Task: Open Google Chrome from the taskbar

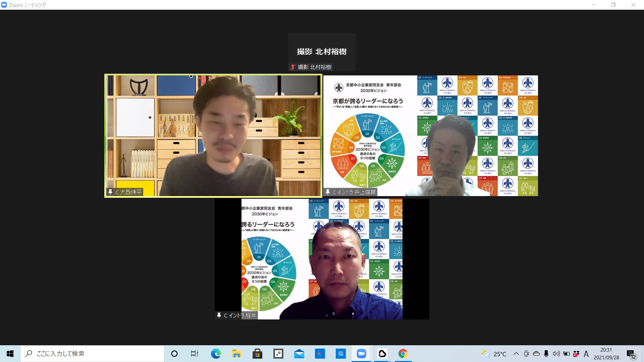Action: (x=403, y=354)
